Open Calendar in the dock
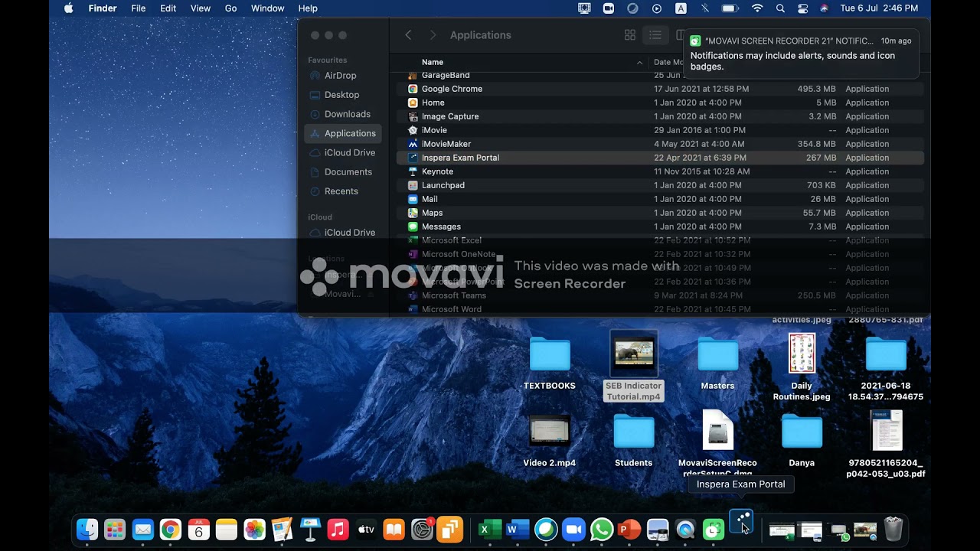The width and height of the screenshot is (980, 551). point(198,530)
